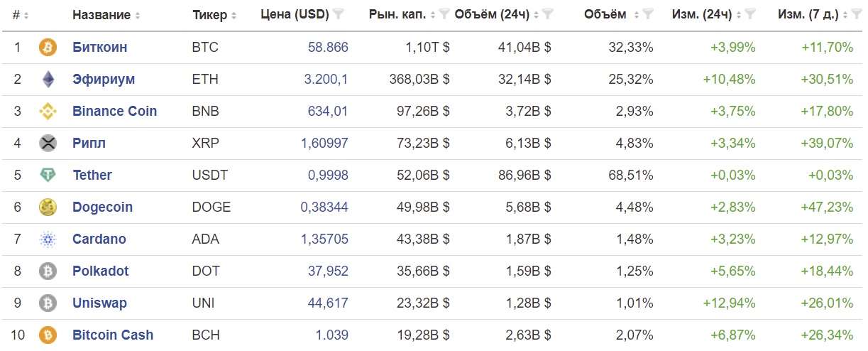Open the filter icon for Объём (24ч)
Screen dimensions: 868x351
point(549,14)
